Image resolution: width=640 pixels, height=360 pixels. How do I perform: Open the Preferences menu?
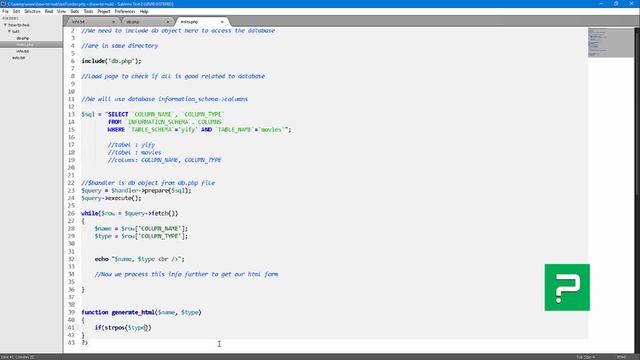[x=125, y=11]
